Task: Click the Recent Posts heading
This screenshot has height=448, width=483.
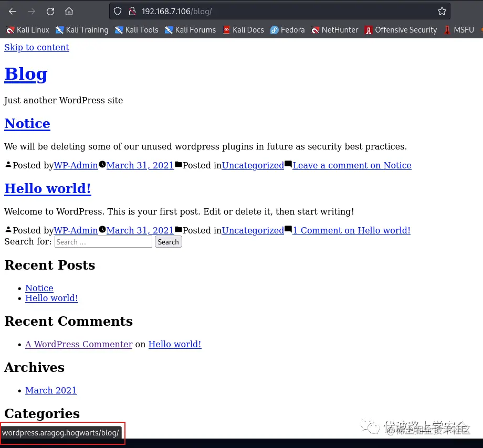Action: click(x=49, y=265)
